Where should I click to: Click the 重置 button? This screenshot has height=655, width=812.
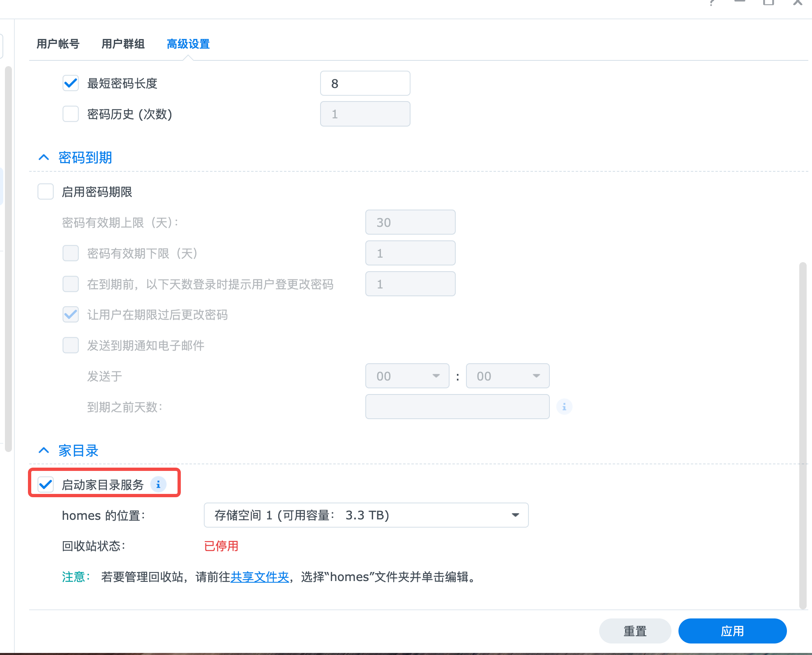coord(635,631)
